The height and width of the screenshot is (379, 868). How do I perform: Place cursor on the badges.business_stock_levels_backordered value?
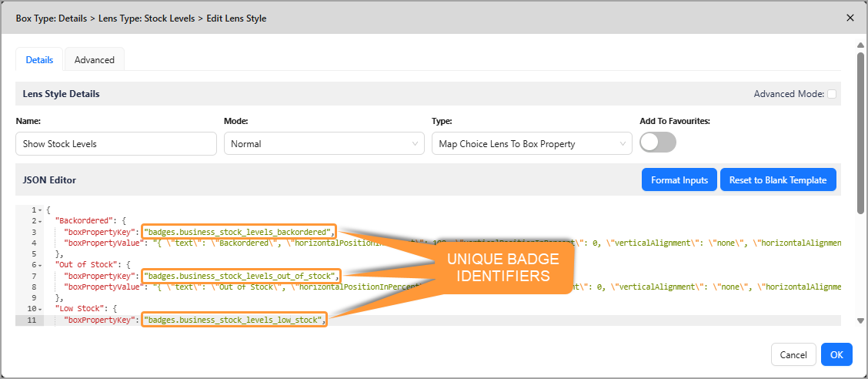237,232
